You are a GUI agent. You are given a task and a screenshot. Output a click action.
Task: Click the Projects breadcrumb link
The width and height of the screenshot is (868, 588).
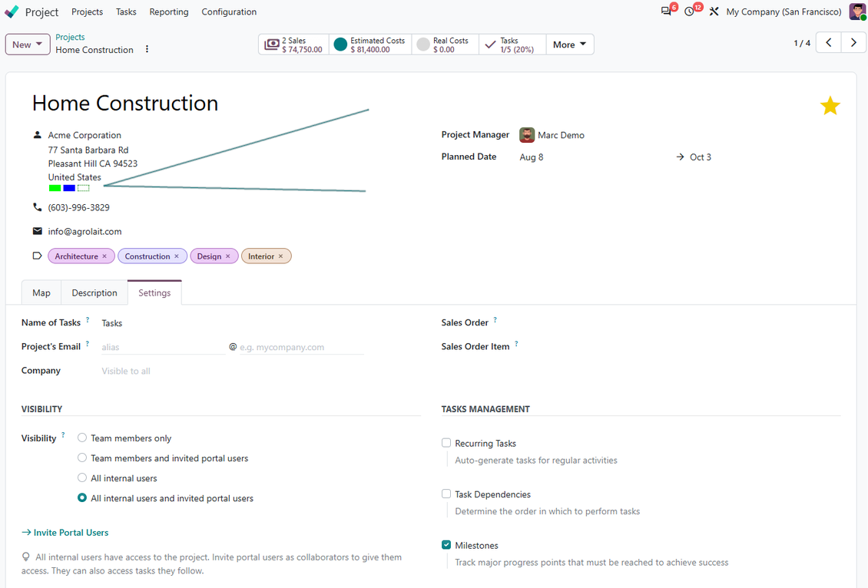tap(70, 37)
